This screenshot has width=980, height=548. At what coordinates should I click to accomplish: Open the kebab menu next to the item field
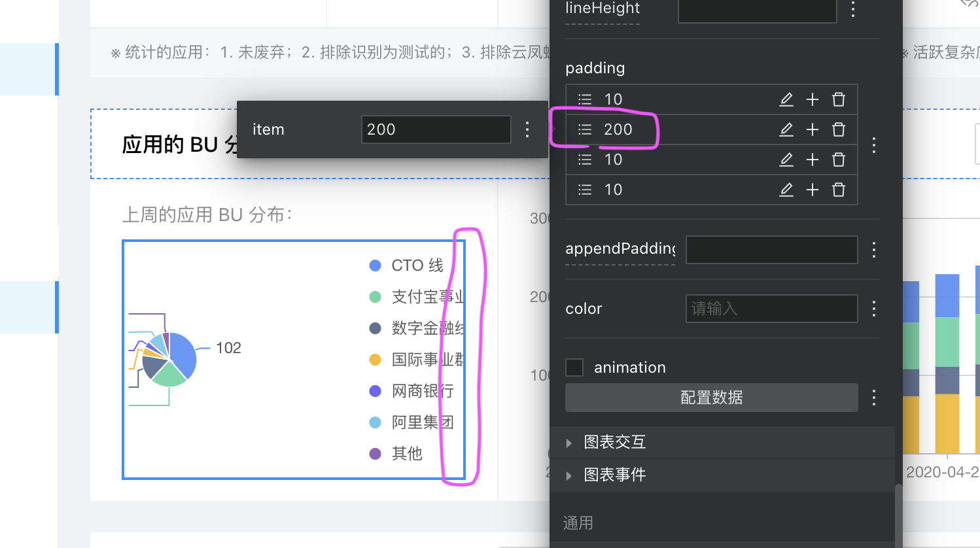click(x=527, y=129)
